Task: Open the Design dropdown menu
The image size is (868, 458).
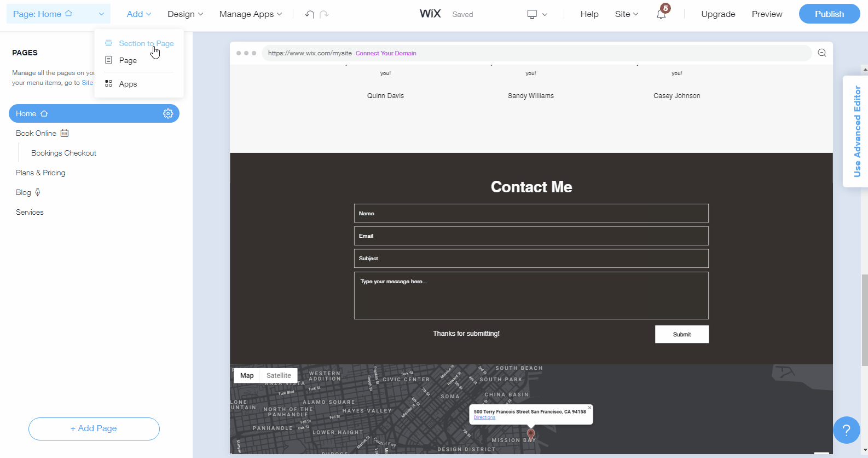Action: pos(185,14)
